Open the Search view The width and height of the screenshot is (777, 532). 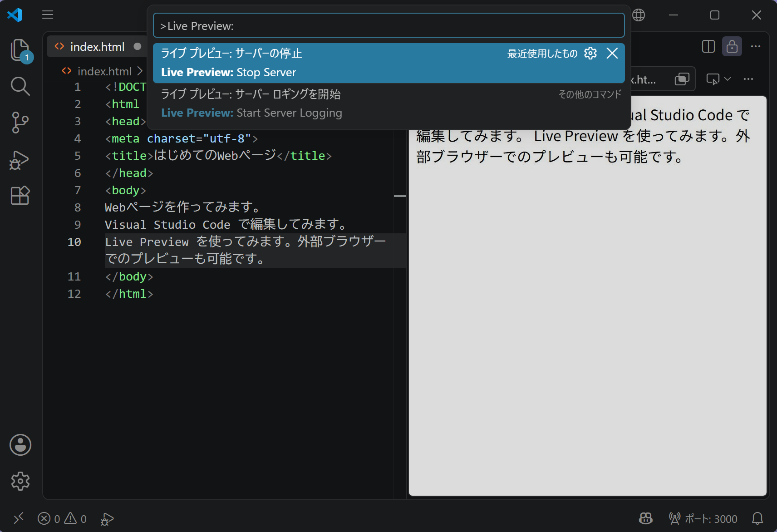[20, 86]
